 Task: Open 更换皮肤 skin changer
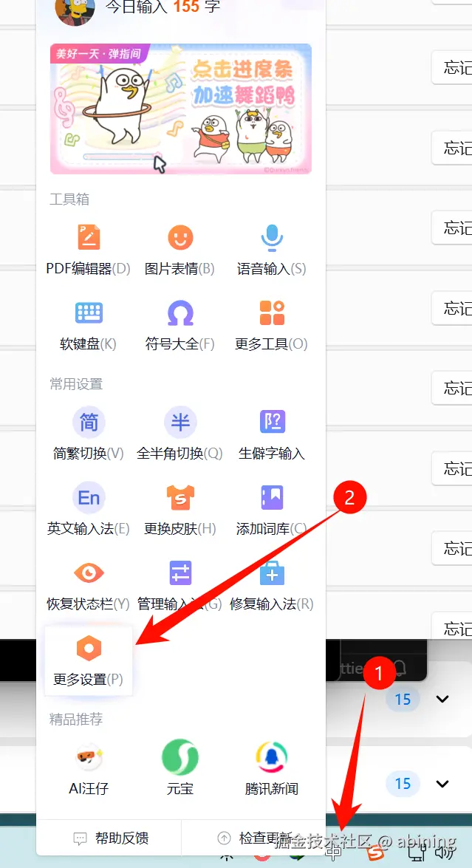(x=179, y=509)
